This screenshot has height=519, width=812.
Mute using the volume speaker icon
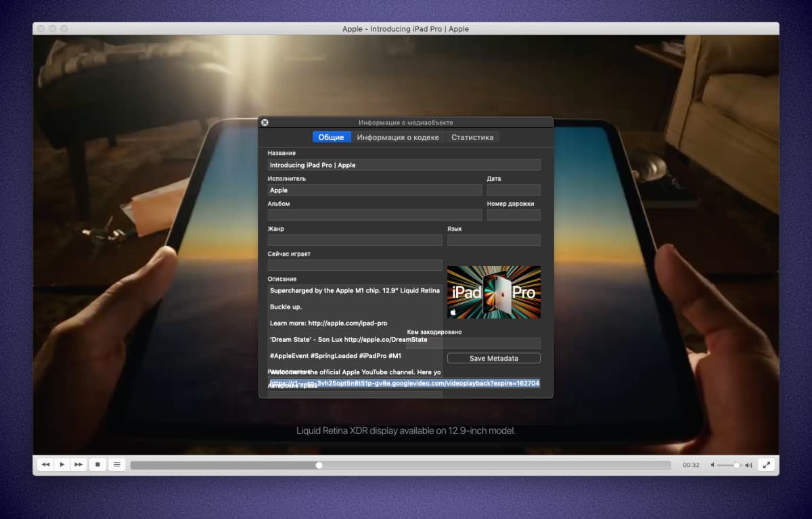710,465
